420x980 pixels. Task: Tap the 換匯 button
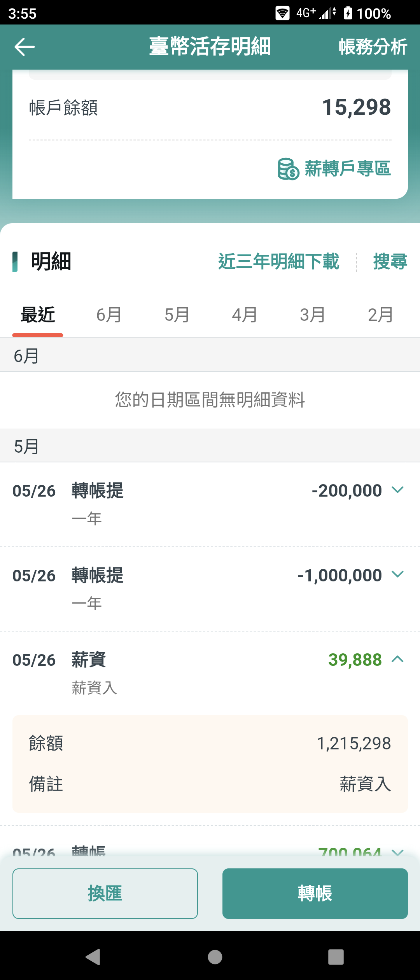tap(105, 893)
